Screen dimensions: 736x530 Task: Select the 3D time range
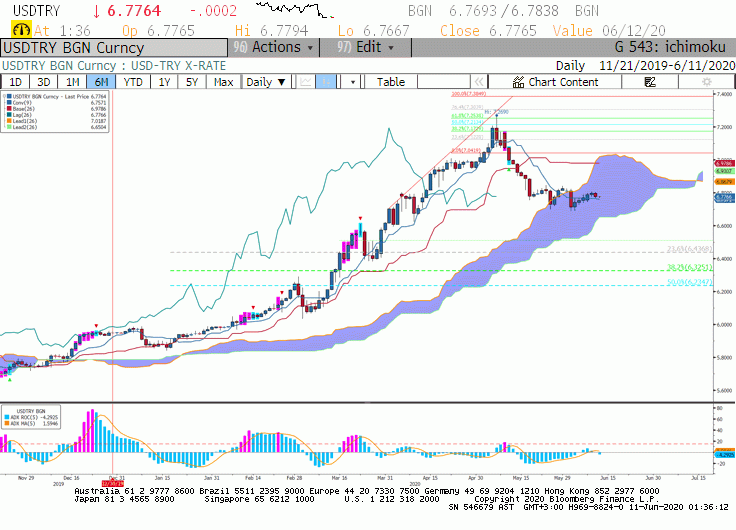43,82
